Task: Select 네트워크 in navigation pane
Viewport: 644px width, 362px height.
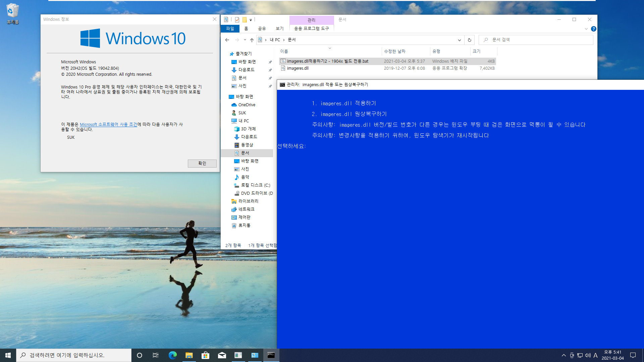Action: (246, 209)
